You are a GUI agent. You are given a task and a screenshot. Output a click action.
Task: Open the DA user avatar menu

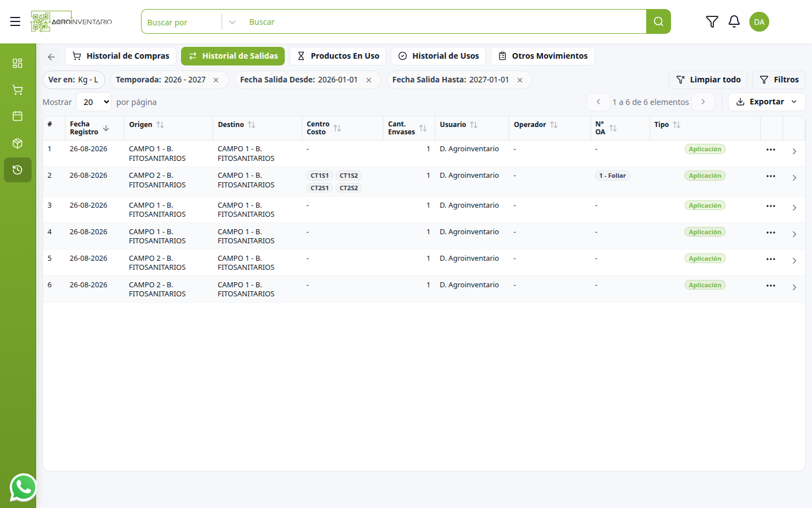click(759, 21)
